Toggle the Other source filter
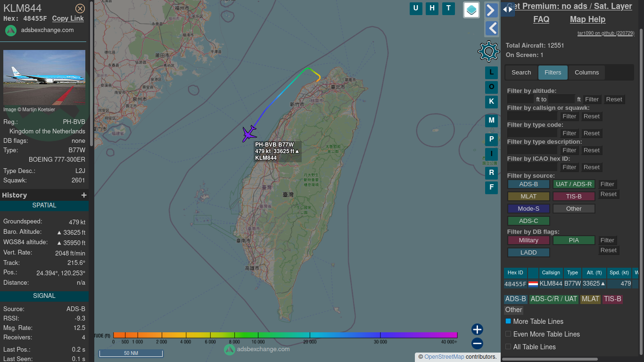The image size is (644, 362). 574,209
